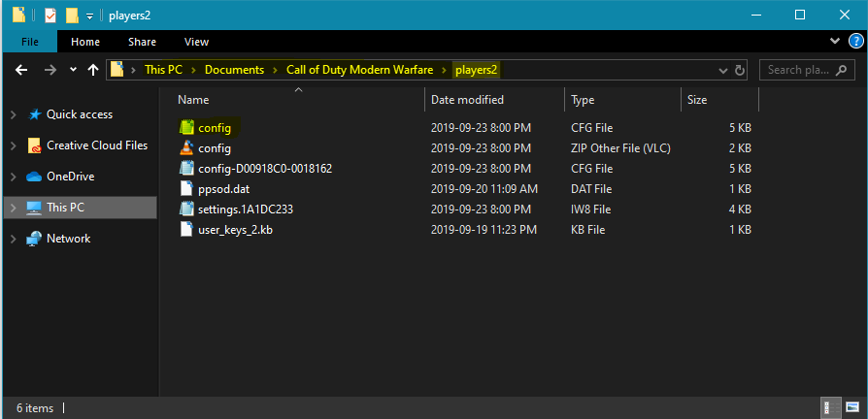Click the back navigation arrow
Screen dimensions: 868x419
click(21, 70)
